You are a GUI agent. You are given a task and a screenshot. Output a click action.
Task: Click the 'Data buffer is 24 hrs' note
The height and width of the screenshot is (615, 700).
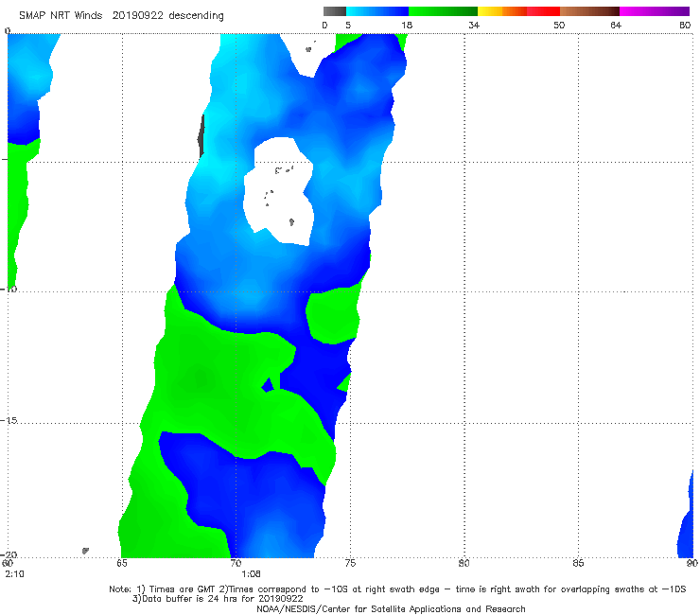tap(218, 599)
